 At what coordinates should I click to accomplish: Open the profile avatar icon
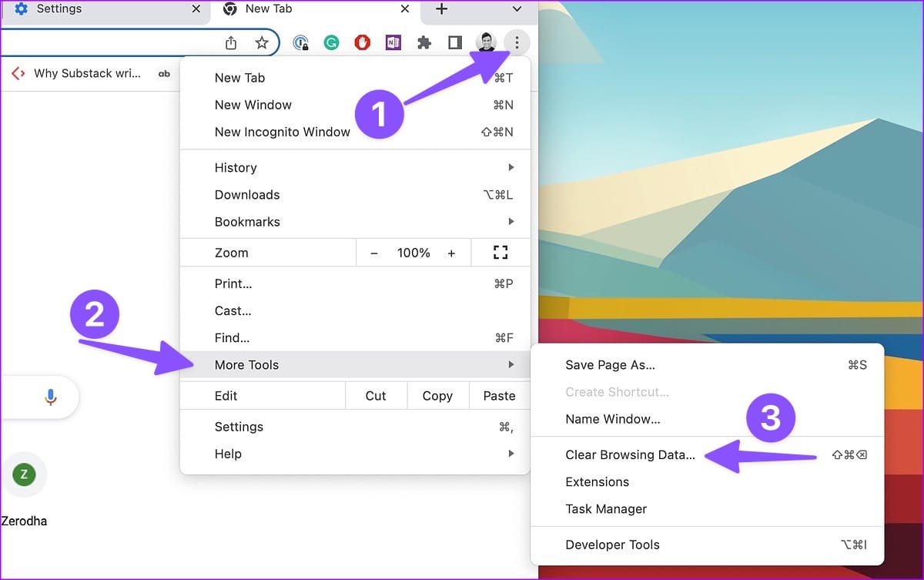[x=486, y=43]
